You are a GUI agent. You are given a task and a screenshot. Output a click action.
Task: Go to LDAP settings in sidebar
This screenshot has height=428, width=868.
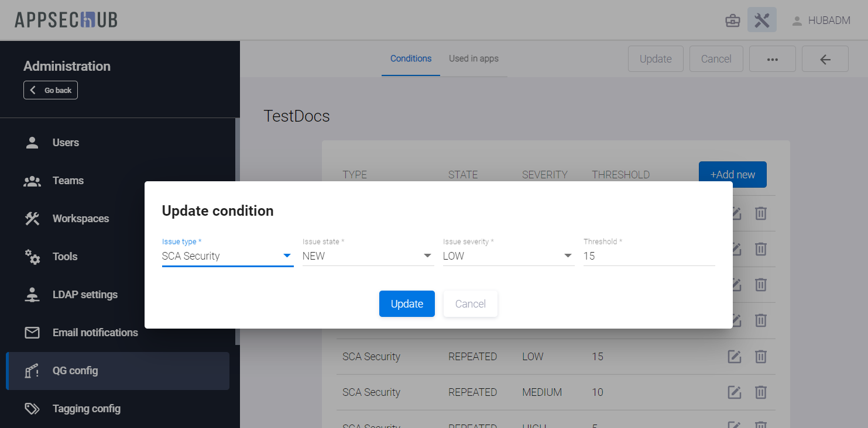tap(85, 295)
